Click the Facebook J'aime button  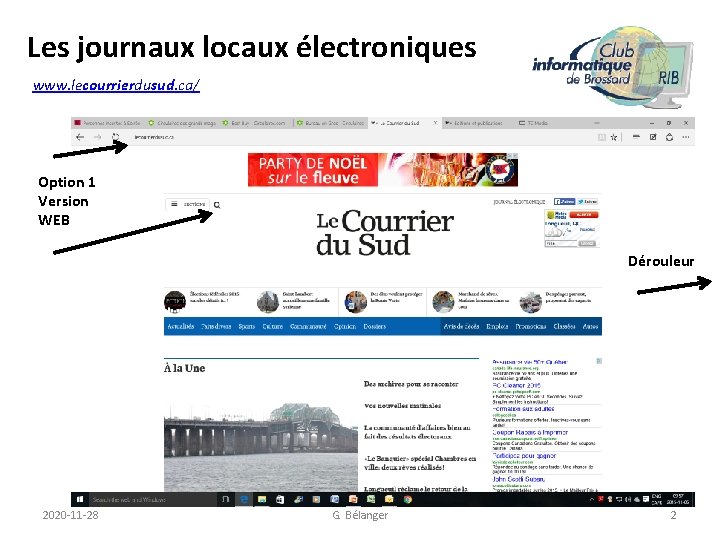click(x=564, y=202)
